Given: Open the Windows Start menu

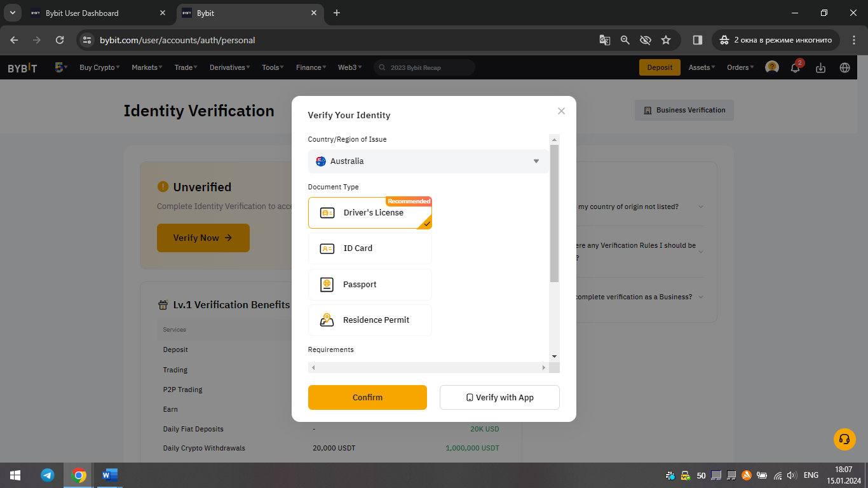Looking at the screenshot, I should tap(15, 475).
